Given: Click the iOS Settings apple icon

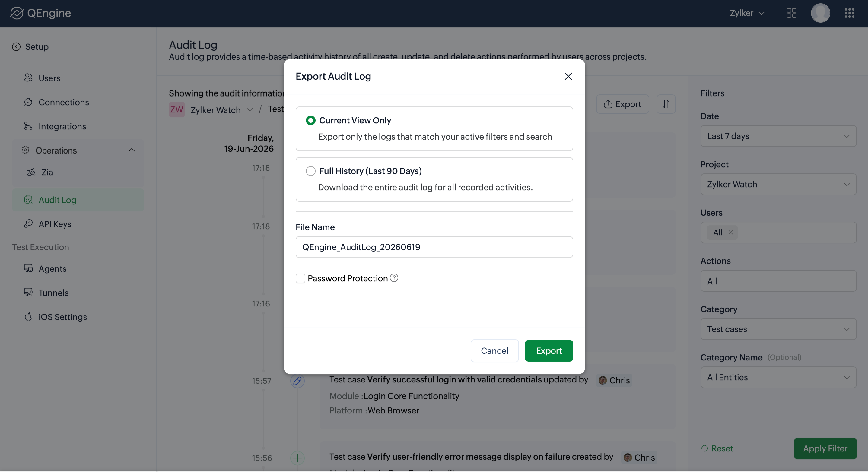Looking at the screenshot, I should (x=28, y=317).
